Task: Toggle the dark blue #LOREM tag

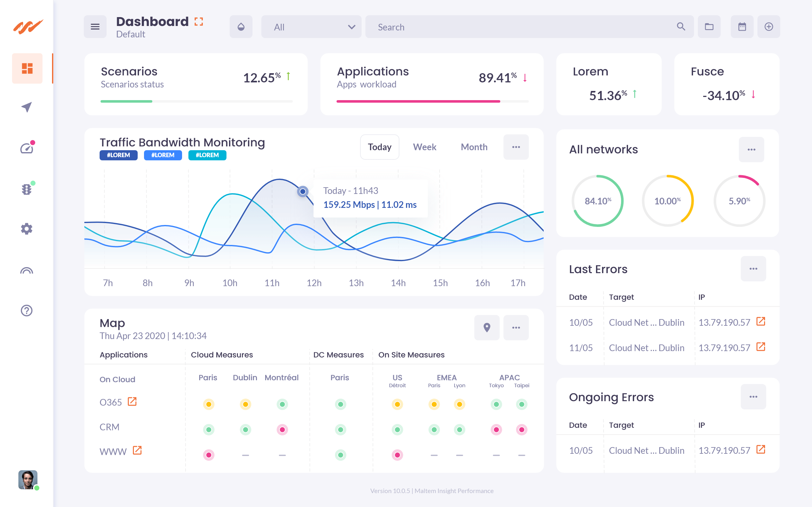Action: pos(118,155)
